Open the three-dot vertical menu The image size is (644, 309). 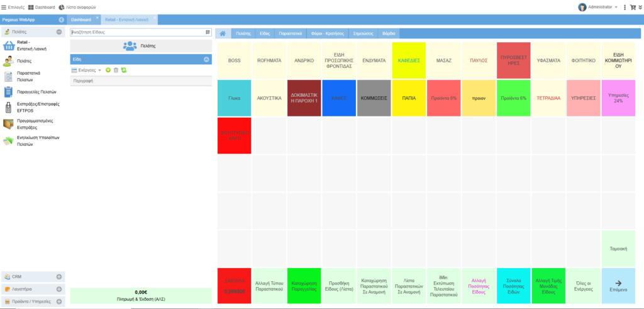point(625,7)
